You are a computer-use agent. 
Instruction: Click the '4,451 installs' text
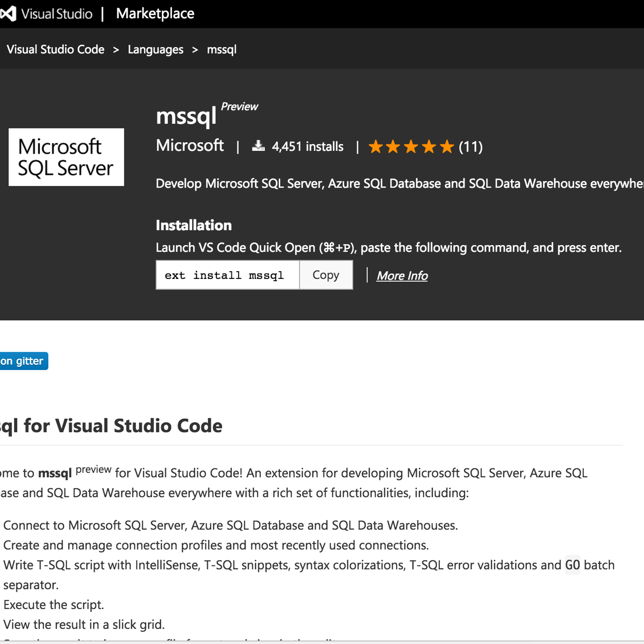pos(308,147)
